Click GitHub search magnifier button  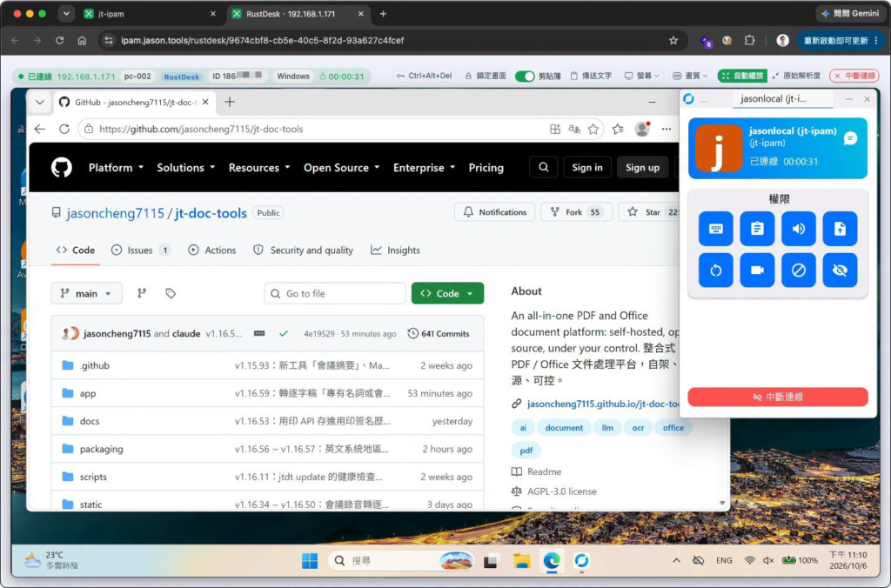pos(543,167)
